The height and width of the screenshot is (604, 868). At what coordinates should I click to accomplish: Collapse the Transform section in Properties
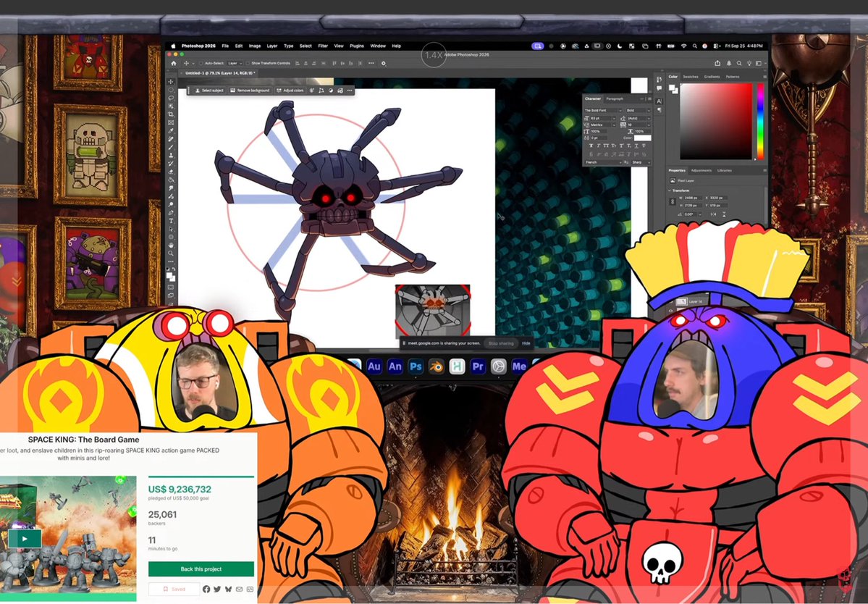pyautogui.click(x=669, y=190)
